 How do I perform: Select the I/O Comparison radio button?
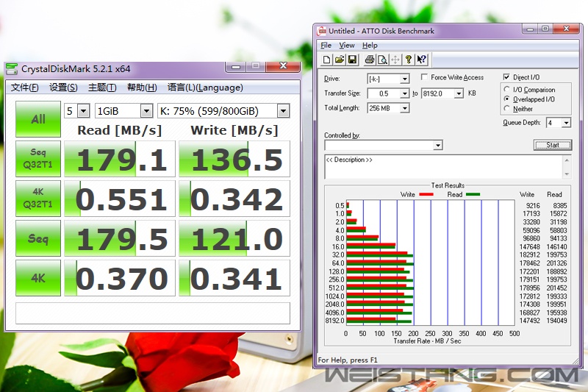[506, 89]
